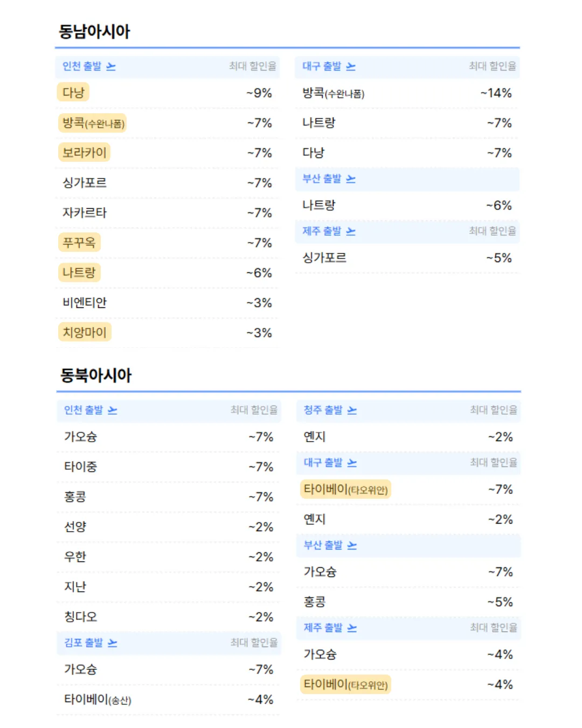
Task: Open 타이베이(타오위안) under 대구 출발
Action: tap(345, 490)
